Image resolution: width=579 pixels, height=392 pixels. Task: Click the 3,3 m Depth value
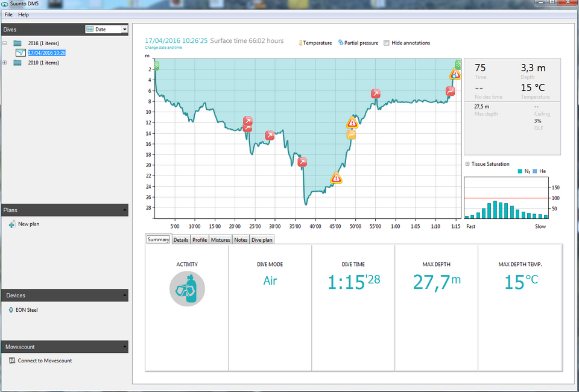(533, 68)
